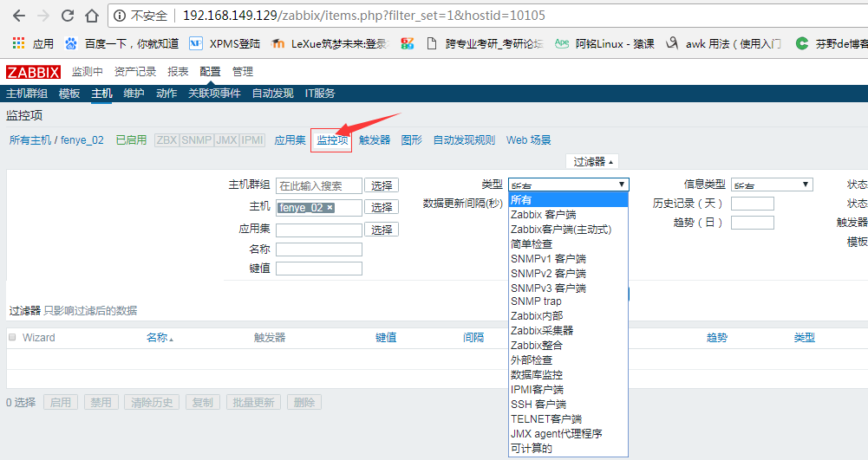Click 选择 button next to 主机
The width and height of the screenshot is (868, 460).
coord(382,207)
